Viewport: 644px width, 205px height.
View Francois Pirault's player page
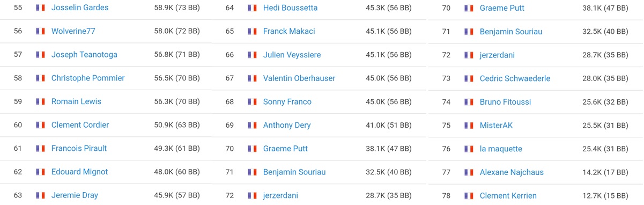(79, 148)
